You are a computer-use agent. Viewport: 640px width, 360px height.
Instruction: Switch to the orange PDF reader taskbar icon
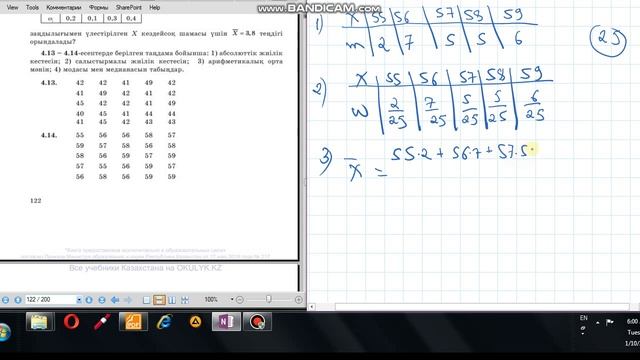click(x=133, y=322)
